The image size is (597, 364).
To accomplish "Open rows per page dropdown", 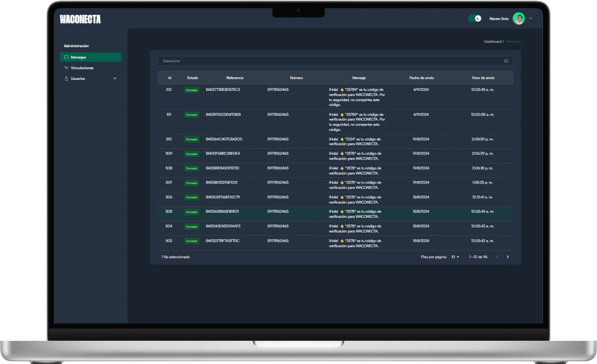I will pos(455,257).
